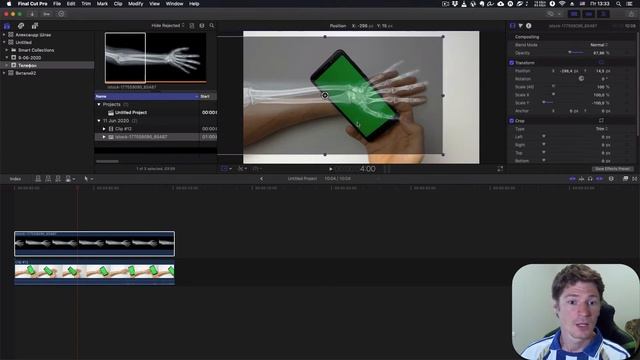Collapse the Projects group triangle
This screenshot has height=360, width=640.
[x=99, y=104]
